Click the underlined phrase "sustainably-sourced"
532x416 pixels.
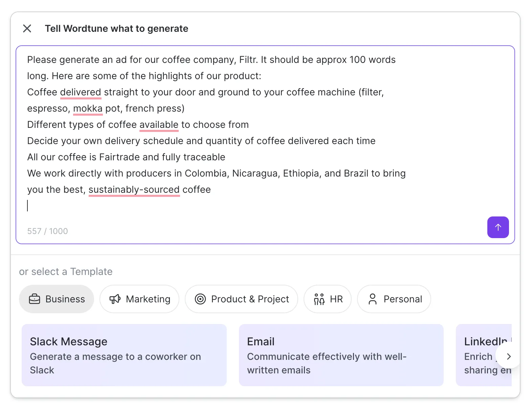[134, 189]
